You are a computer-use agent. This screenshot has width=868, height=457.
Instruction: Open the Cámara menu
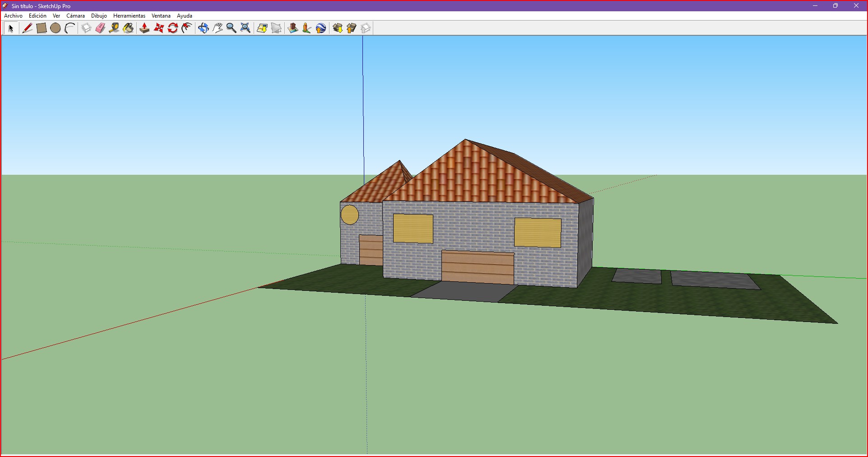point(75,16)
